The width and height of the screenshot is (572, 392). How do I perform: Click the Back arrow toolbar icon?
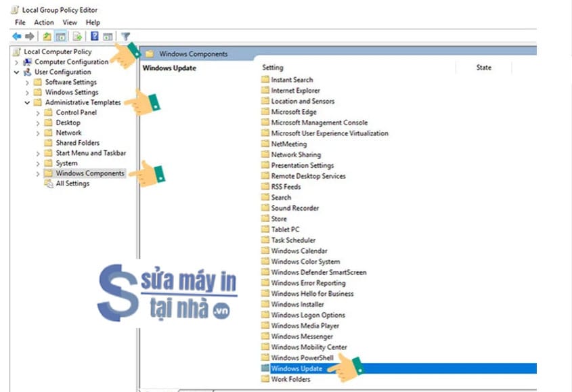[x=17, y=36]
